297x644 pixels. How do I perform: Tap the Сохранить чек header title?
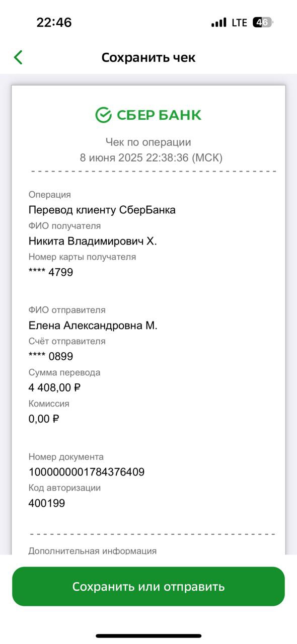point(148,57)
